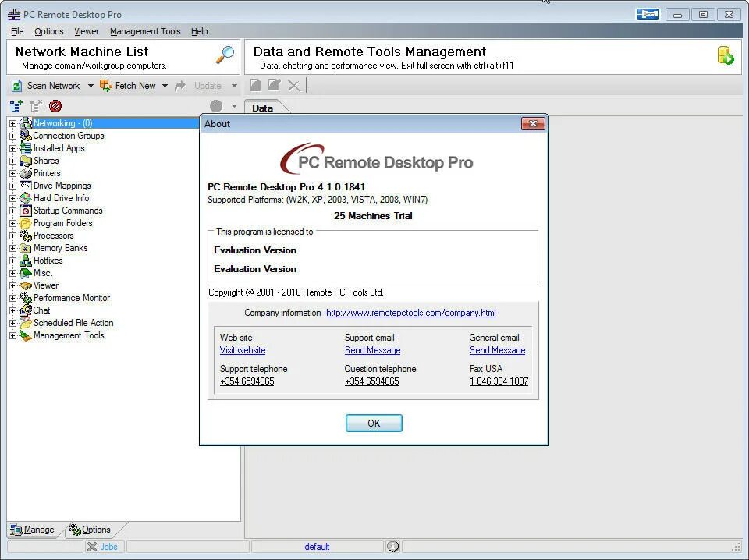Click the Startup Commands icon

(25, 211)
